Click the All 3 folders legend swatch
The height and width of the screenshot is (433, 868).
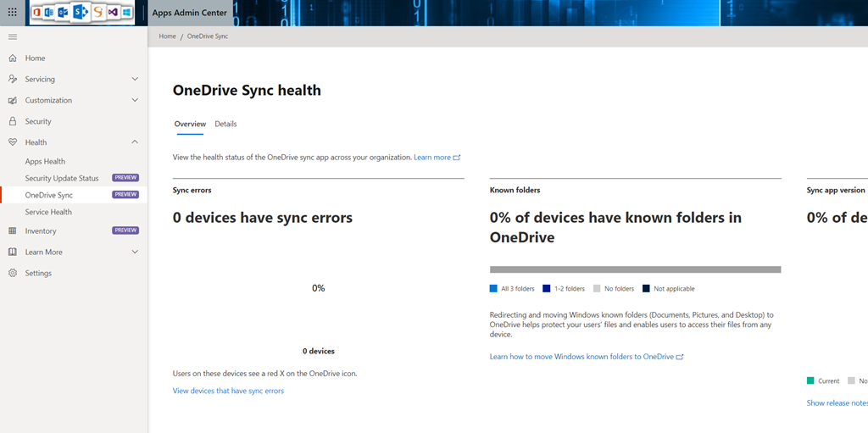pos(494,289)
